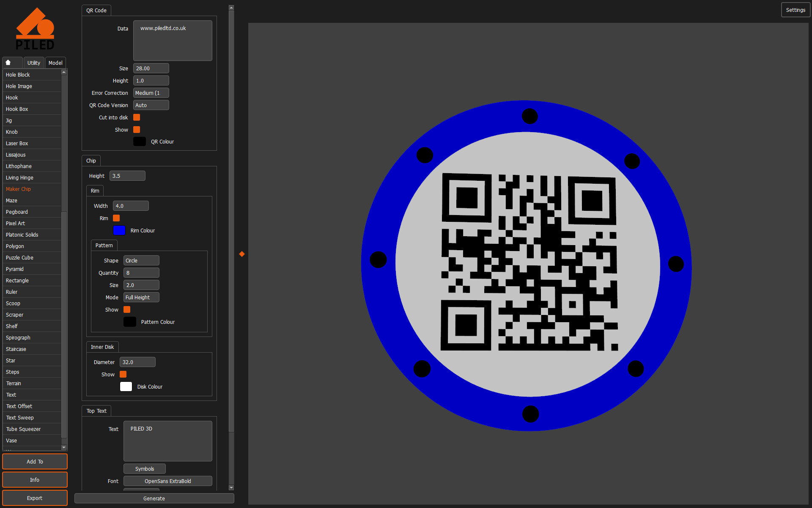
Task: Click the QR Data text field
Action: (173, 41)
